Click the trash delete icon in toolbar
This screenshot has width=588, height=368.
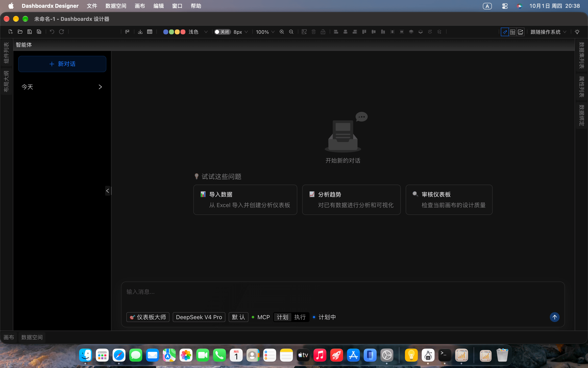pyautogui.click(x=313, y=32)
